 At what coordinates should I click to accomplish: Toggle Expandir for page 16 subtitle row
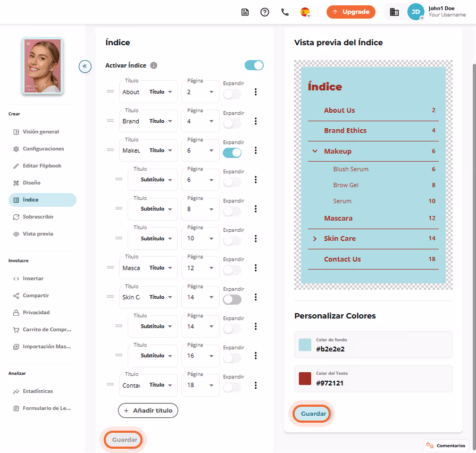(x=232, y=358)
